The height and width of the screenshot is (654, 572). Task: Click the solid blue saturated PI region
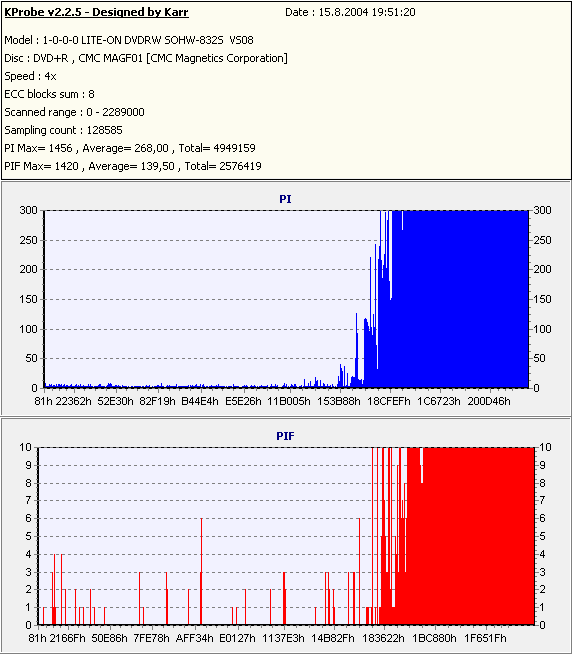click(x=463, y=299)
